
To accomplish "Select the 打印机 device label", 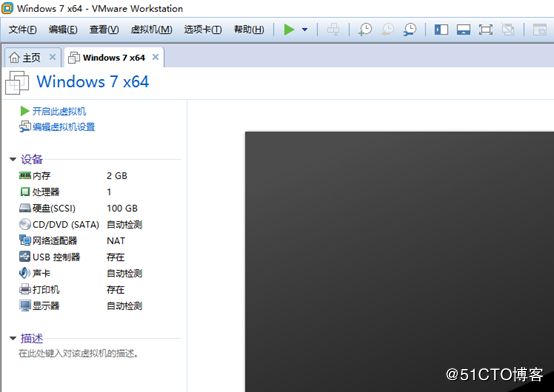I will 46,289.
